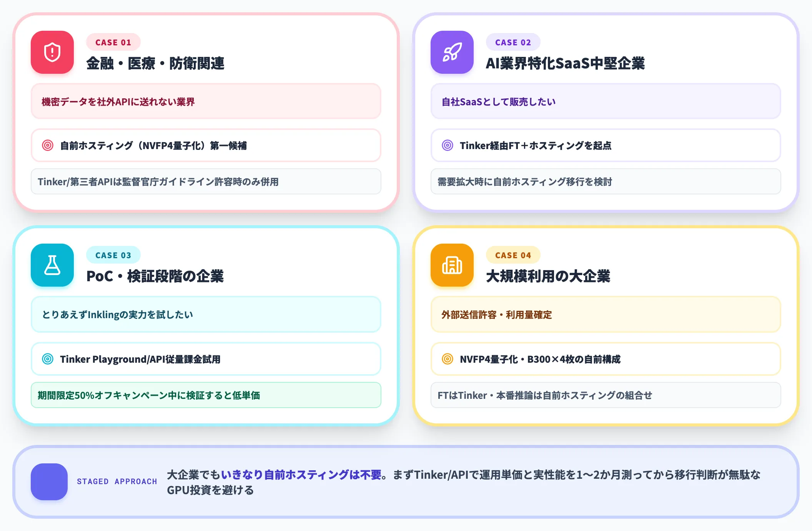This screenshot has width=812, height=531.
Task: Click the heading AI業界特化SaaS中堅企業
Action: [565, 63]
